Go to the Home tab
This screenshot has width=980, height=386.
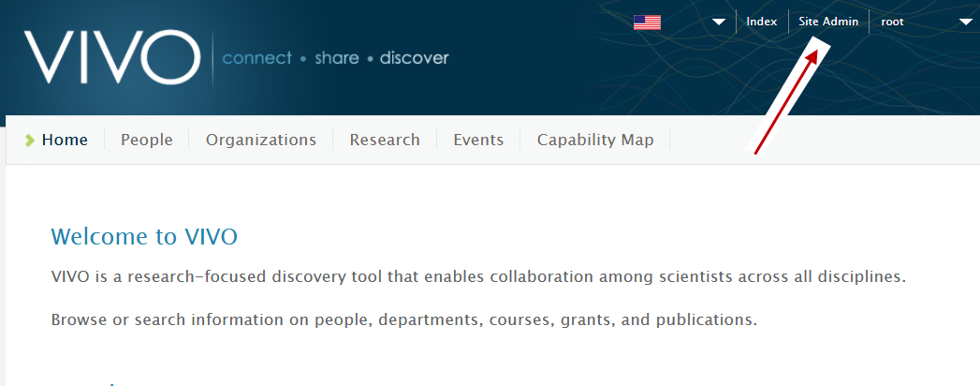pos(65,140)
